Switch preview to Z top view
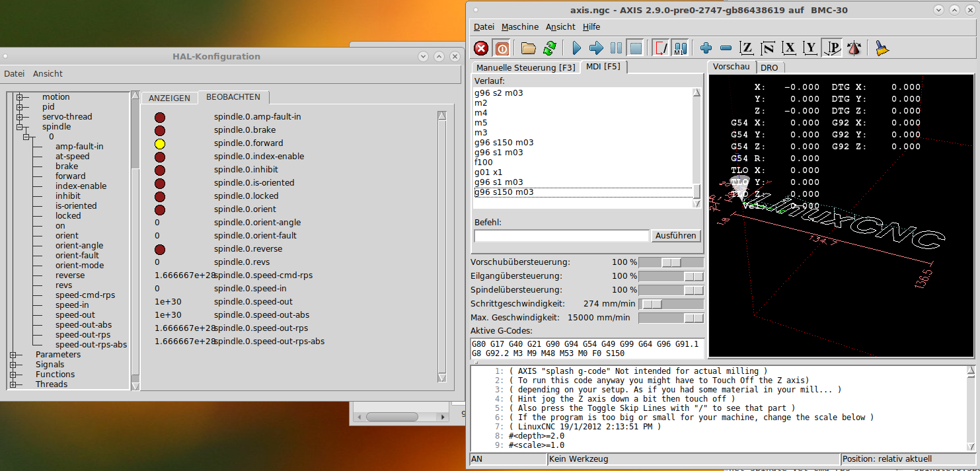This screenshot has height=471, width=980. point(747,48)
